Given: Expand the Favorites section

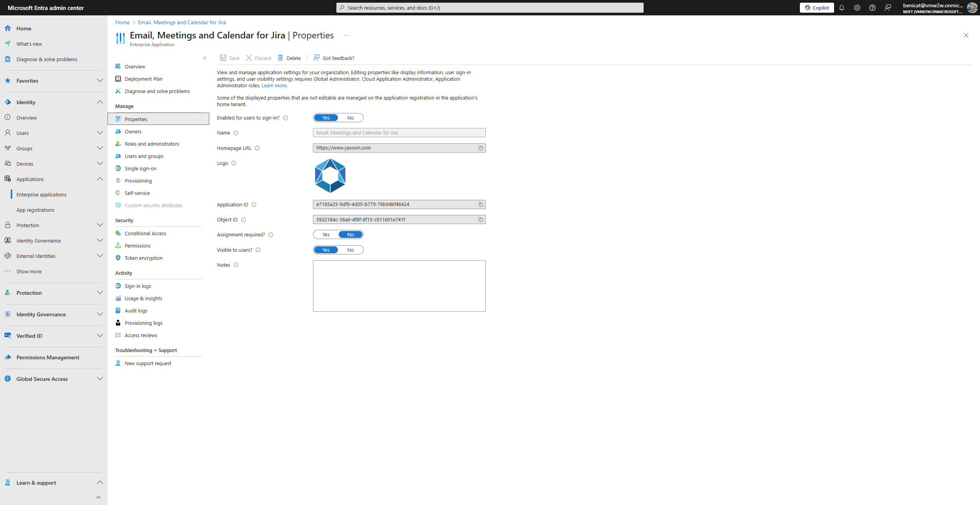Looking at the screenshot, I should coord(99,81).
